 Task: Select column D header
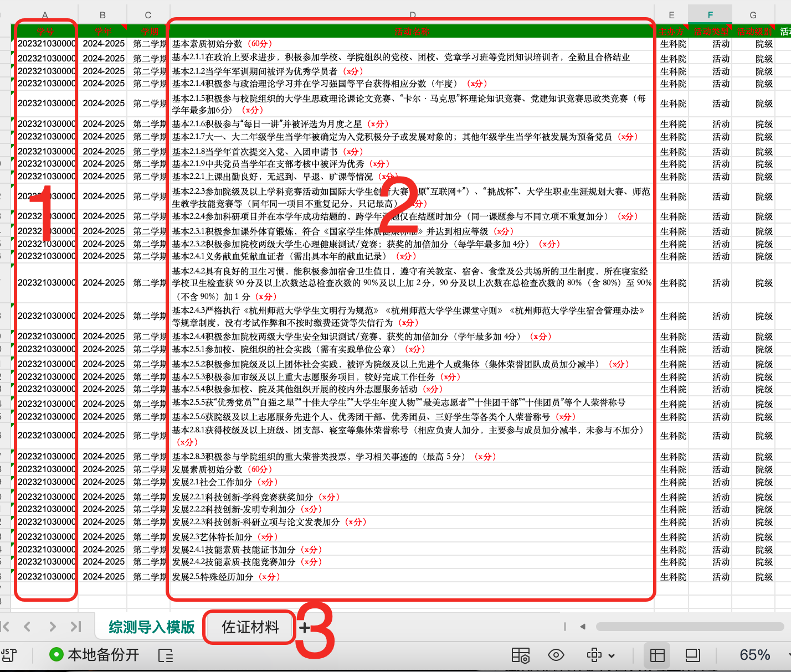click(412, 15)
